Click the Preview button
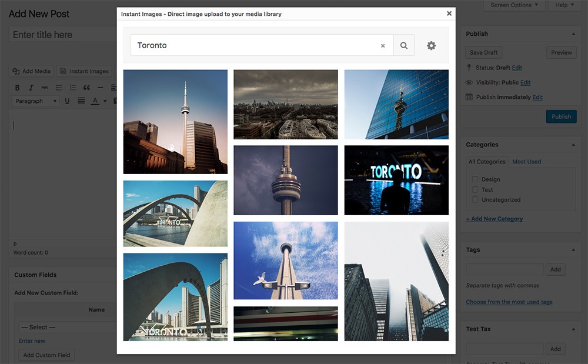 562,52
